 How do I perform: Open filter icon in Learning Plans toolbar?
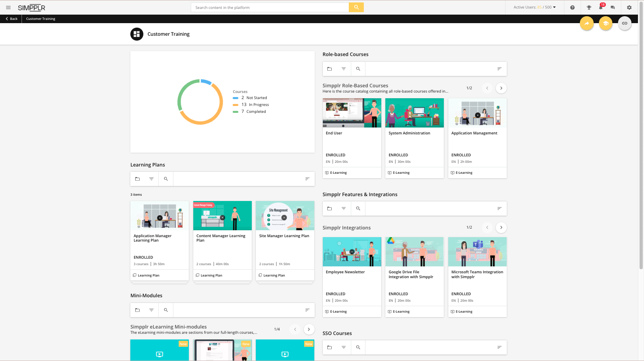click(151, 179)
